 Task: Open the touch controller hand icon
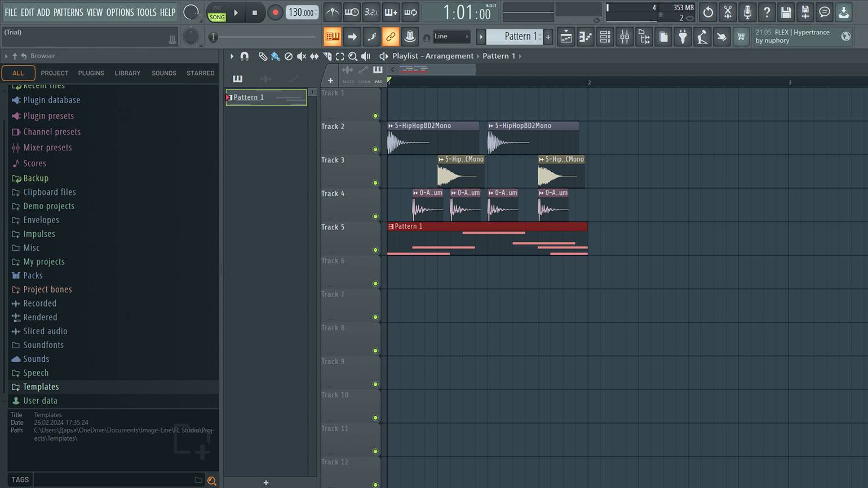721,37
